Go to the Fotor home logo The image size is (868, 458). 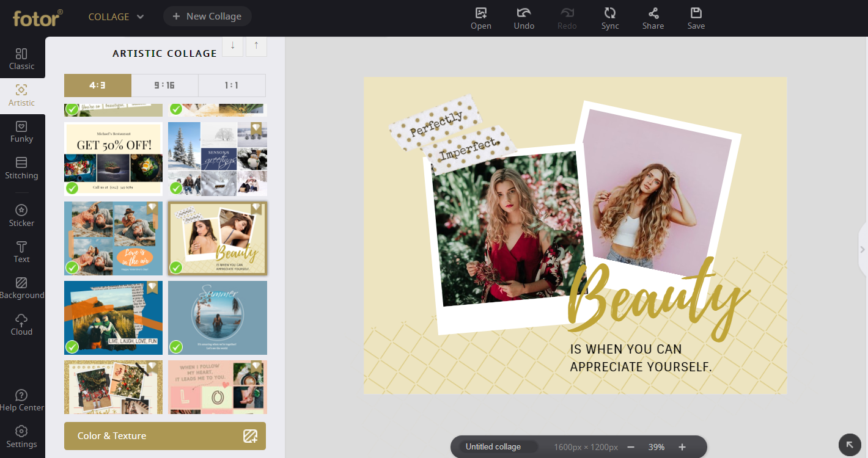tap(37, 17)
